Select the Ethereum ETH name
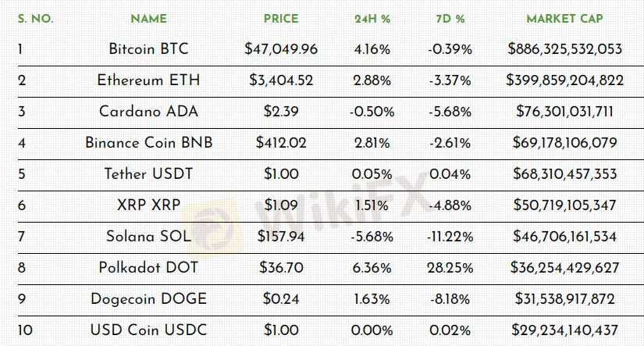The width and height of the screenshot is (644, 346). tap(148, 80)
